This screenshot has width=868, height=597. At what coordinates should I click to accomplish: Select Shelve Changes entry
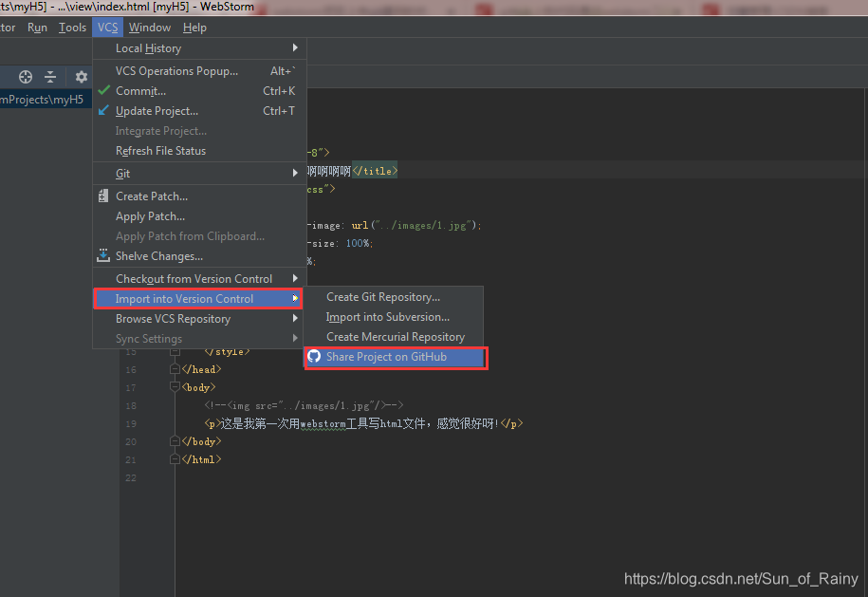[x=199, y=256]
